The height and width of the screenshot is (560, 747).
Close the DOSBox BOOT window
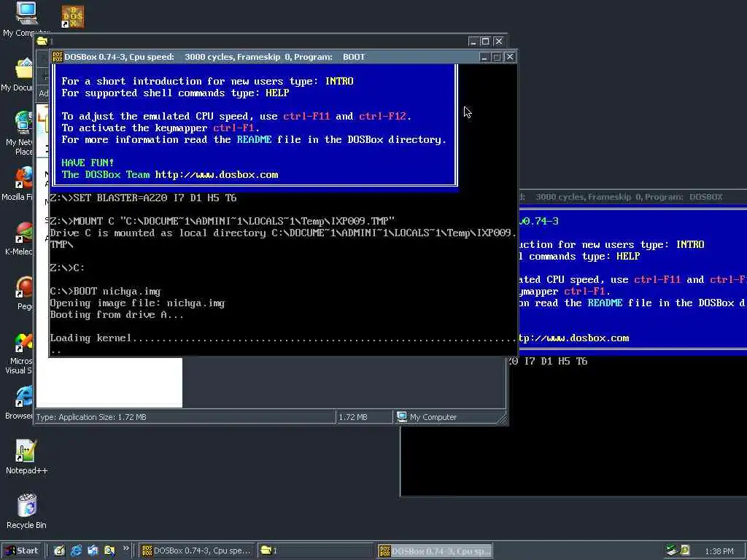click(510, 57)
